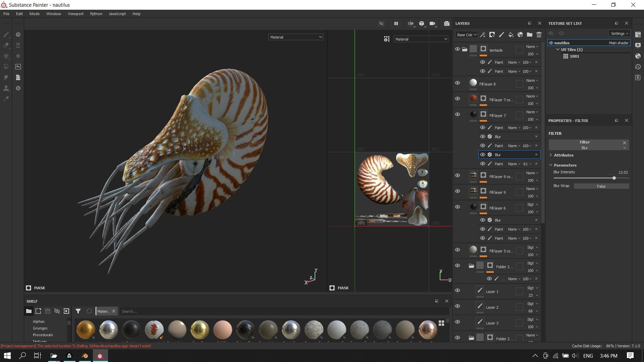Open Texture Set Settings side icon
Image resolution: width=644 pixels, height=362 pixels.
638,35
